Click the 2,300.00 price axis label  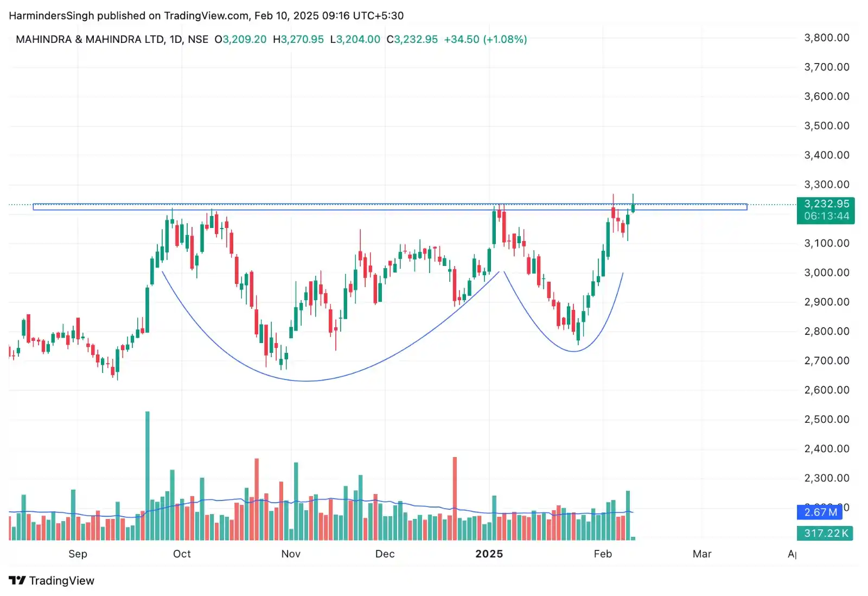pos(826,478)
